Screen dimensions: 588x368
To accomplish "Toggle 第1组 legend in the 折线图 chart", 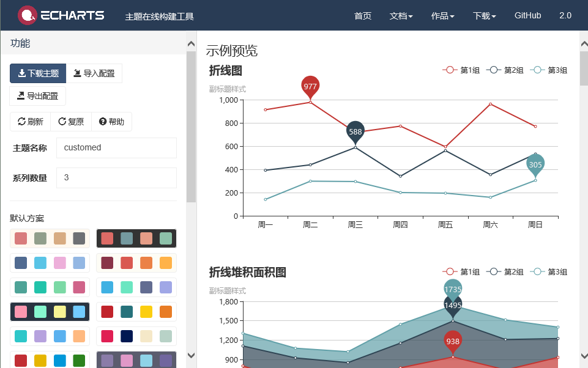I will [x=461, y=70].
